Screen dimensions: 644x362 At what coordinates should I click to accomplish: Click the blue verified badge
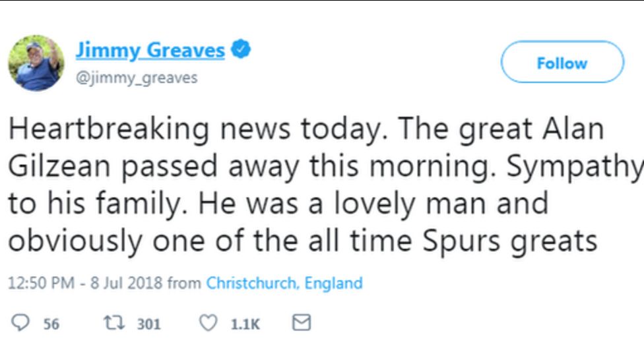[241, 50]
